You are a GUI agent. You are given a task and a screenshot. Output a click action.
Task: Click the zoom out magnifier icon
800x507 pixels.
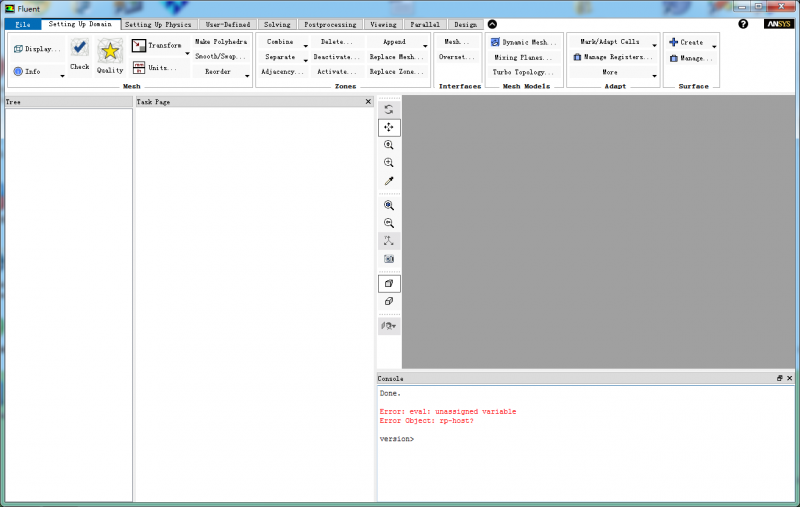(389, 223)
